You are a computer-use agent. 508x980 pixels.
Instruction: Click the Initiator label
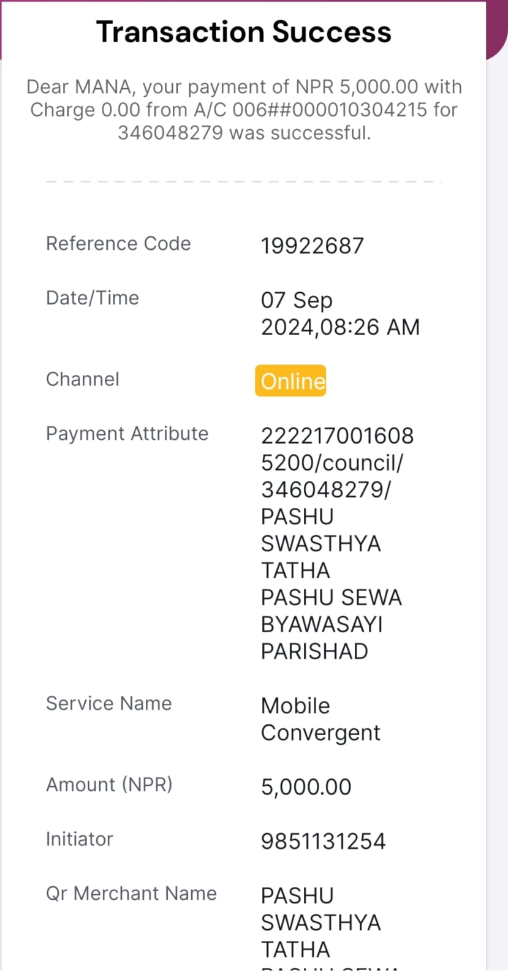click(x=80, y=839)
